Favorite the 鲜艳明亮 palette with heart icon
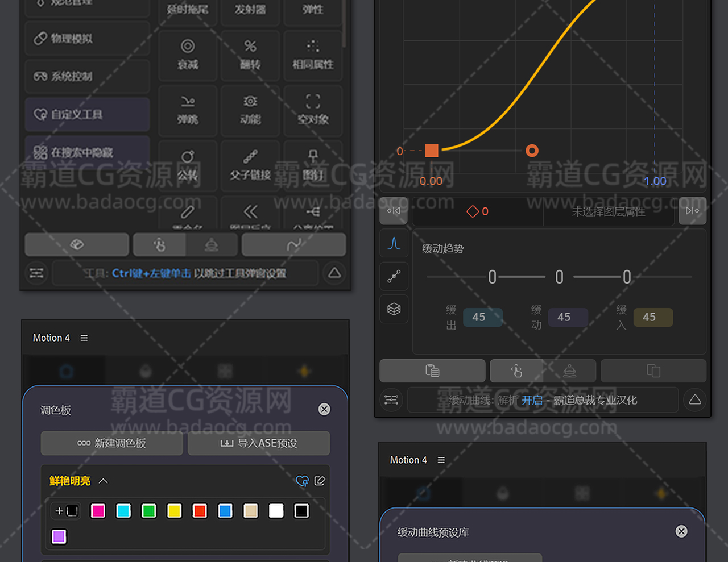The width and height of the screenshot is (728, 562). (302, 481)
